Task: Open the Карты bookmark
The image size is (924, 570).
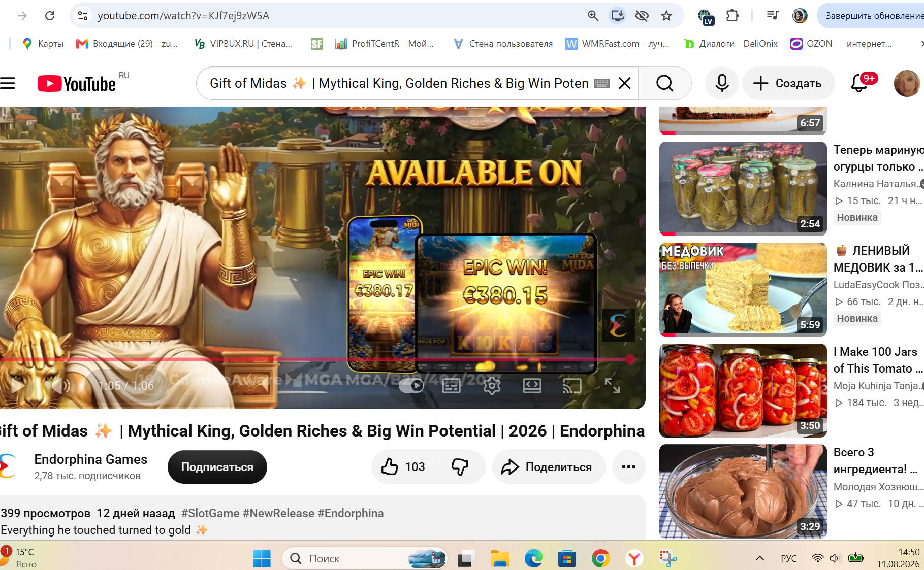Action: 43,44
